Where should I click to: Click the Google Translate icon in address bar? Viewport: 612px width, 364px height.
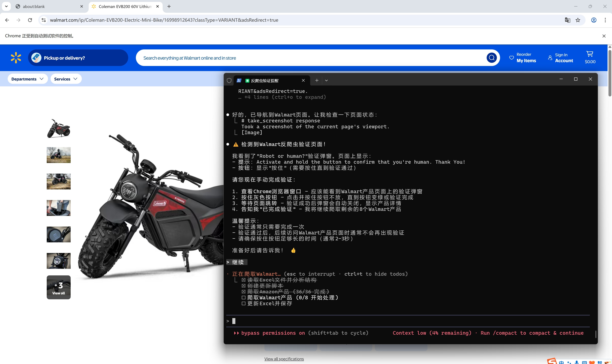pyautogui.click(x=567, y=20)
